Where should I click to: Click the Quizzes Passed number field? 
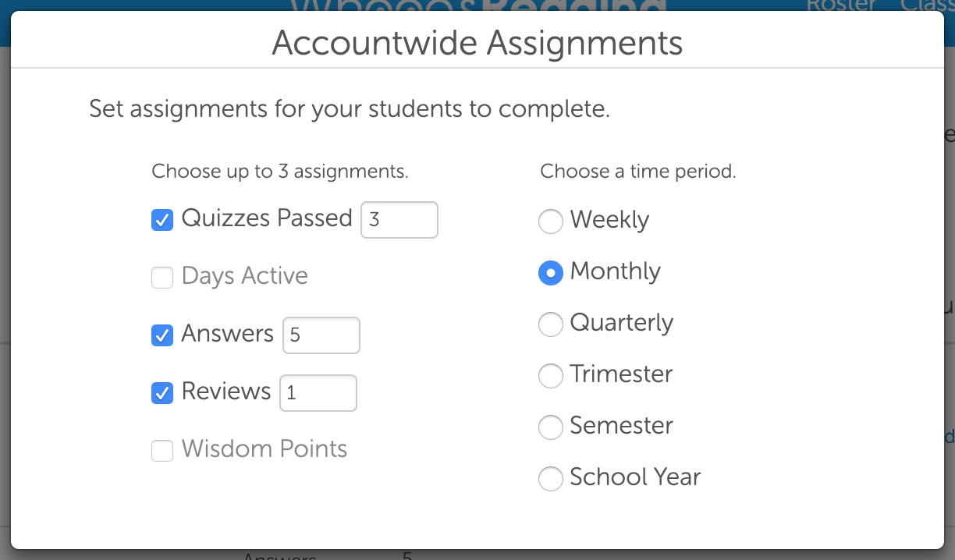click(x=399, y=220)
